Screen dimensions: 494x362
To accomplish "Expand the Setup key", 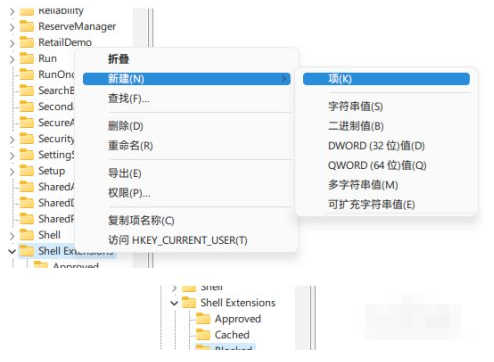I will point(12,172).
